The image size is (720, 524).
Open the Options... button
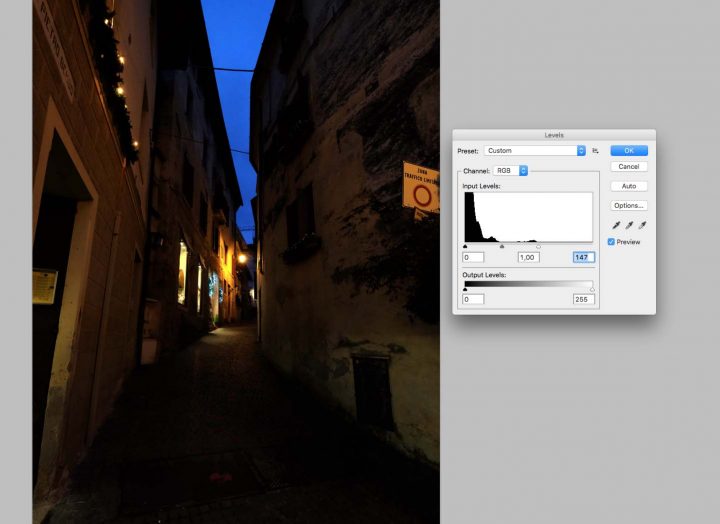point(629,205)
